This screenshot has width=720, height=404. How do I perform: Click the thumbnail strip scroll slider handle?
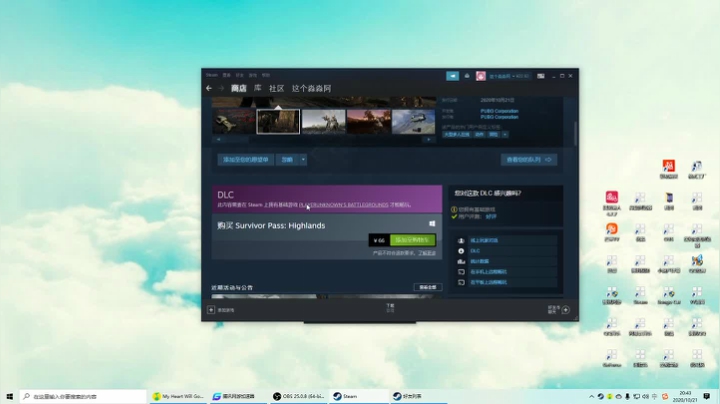click(236, 139)
